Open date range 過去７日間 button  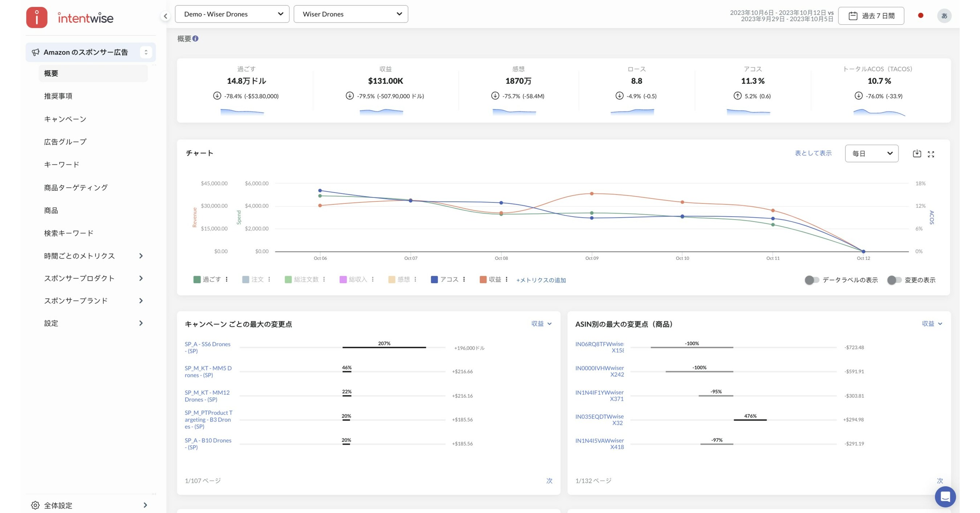[871, 16]
